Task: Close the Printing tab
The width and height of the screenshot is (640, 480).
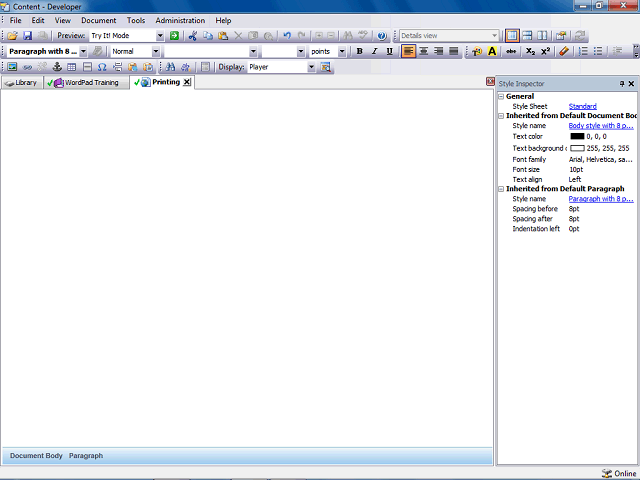Action: [187, 82]
